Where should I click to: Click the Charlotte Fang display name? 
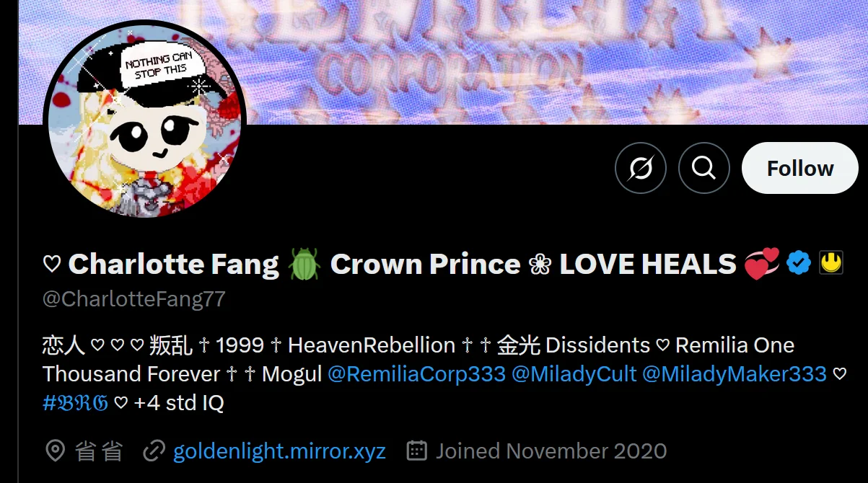[x=173, y=264]
